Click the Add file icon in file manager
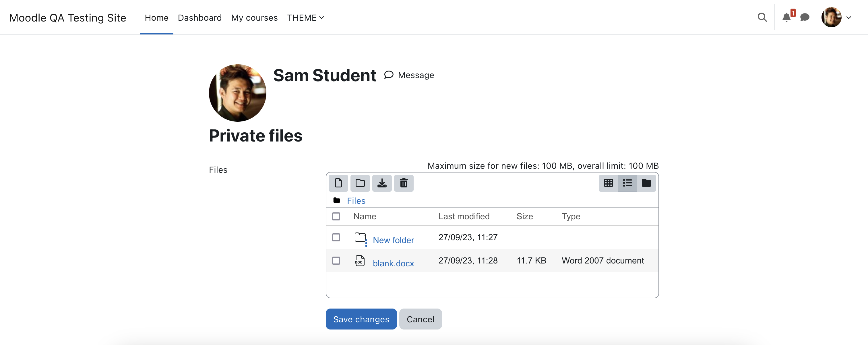 click(x=338, y=183)
